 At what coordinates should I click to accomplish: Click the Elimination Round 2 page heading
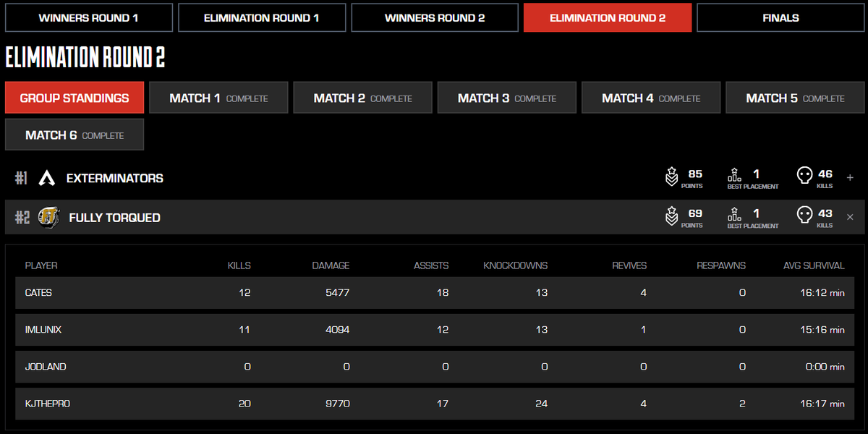point(85,58)
